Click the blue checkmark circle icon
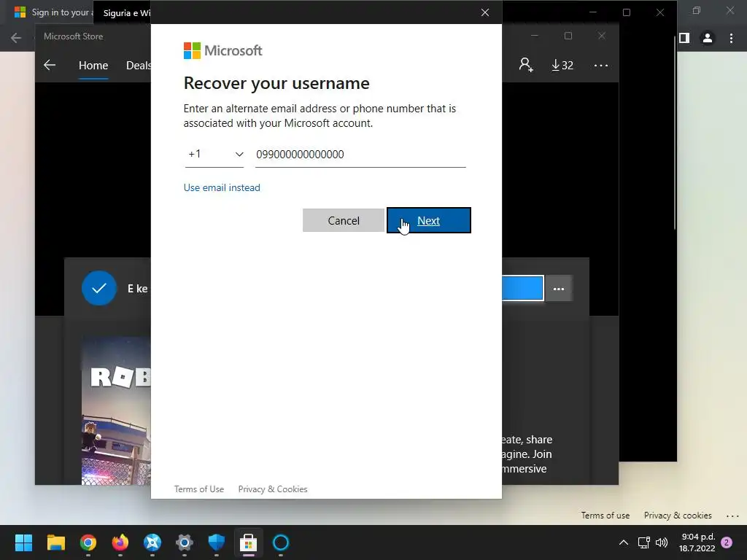The height and width of the screenshot is (560, 747). 99,288
